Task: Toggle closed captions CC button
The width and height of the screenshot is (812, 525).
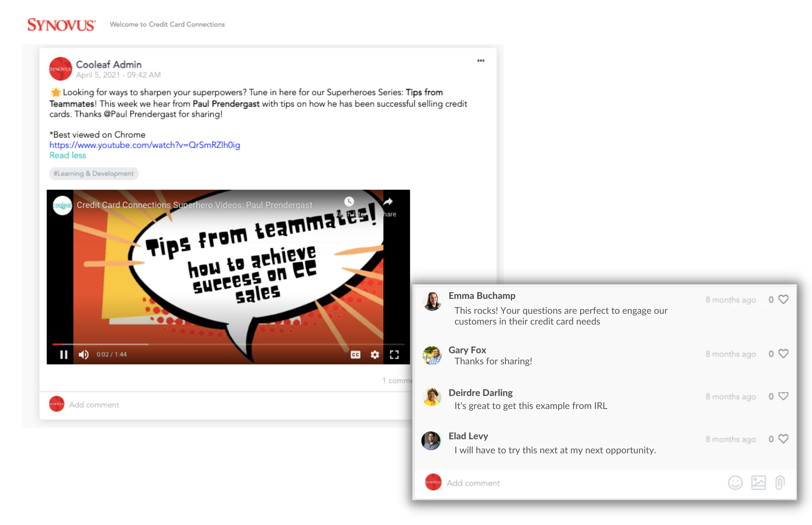Action: [x=355, y=355]
